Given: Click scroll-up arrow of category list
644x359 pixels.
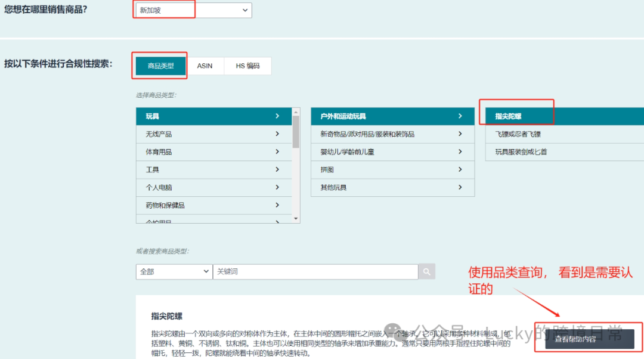Looking at the screenshot, I should tap(296, 112).
